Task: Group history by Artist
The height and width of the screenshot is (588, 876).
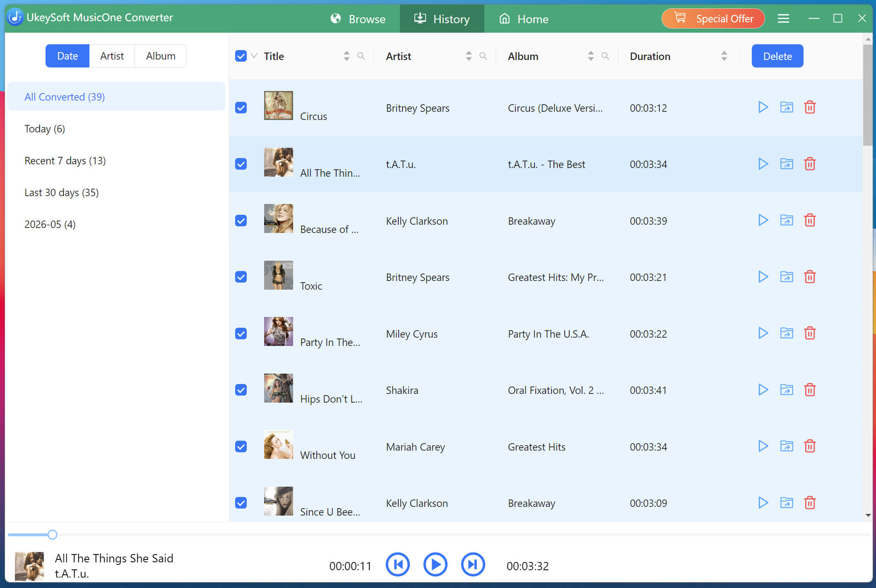Action: 112,56
